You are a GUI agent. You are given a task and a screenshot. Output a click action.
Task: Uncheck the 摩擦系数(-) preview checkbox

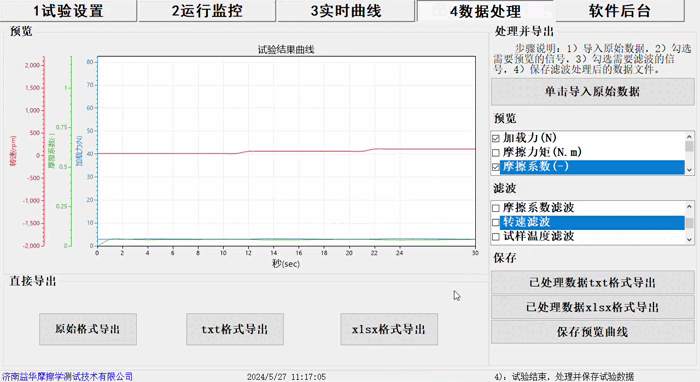pyautogui.click(x=496, y=167)
